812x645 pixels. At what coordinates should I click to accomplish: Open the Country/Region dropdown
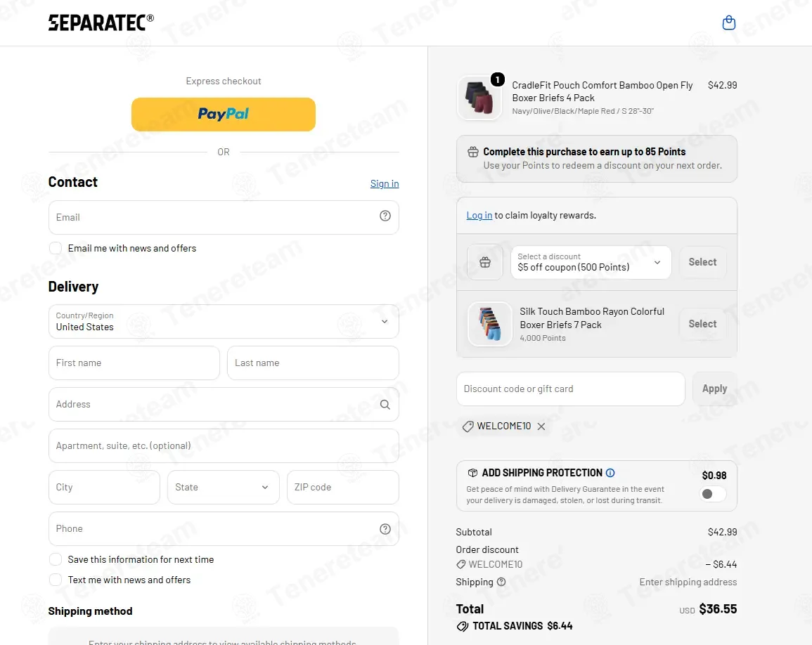coord(224,322)
